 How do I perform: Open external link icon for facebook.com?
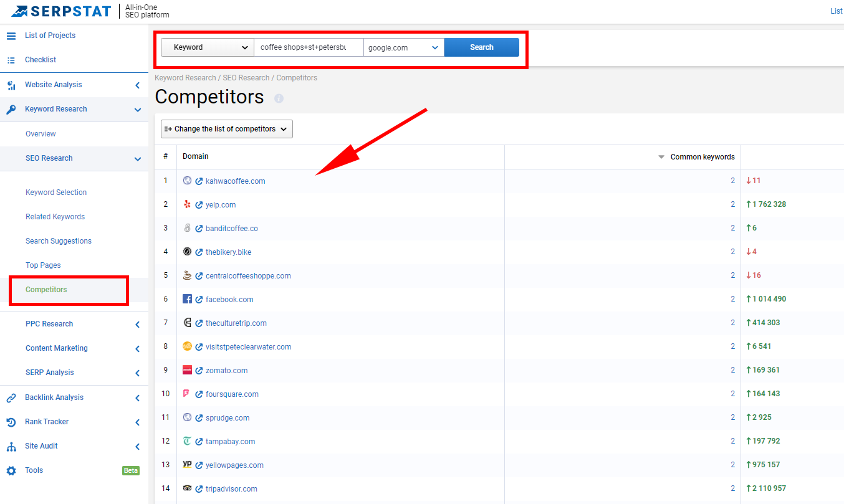(x=199, y=300)
